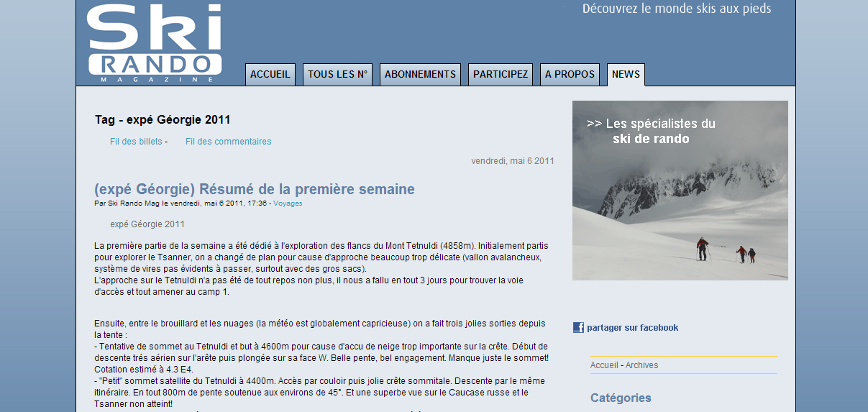This screenshot has height=412, width=868.
Task: Click the expé Géorgie 2011 tag under the post
Action: [x=147, y=224]
